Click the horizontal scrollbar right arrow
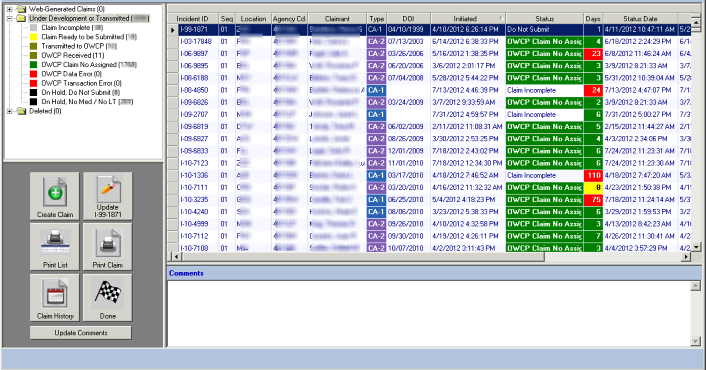Image resolution: width=706 pixels, height=370 pixels. pos(686,257)
